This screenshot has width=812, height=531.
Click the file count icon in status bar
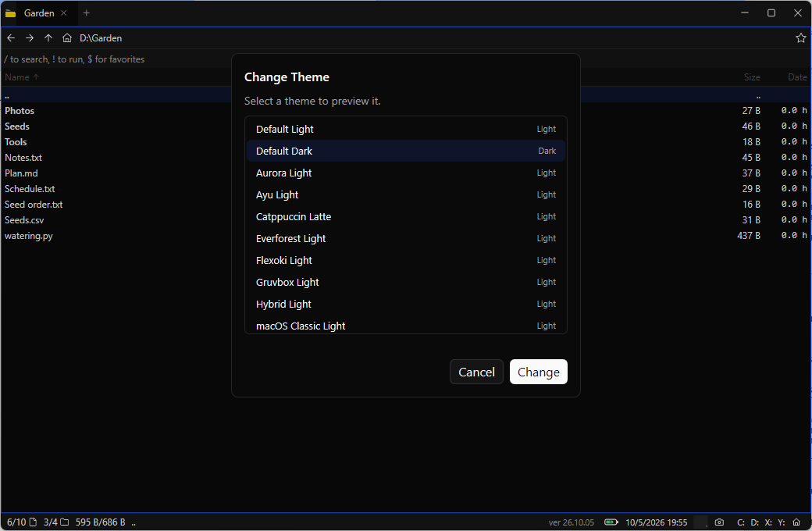[33, 522]
